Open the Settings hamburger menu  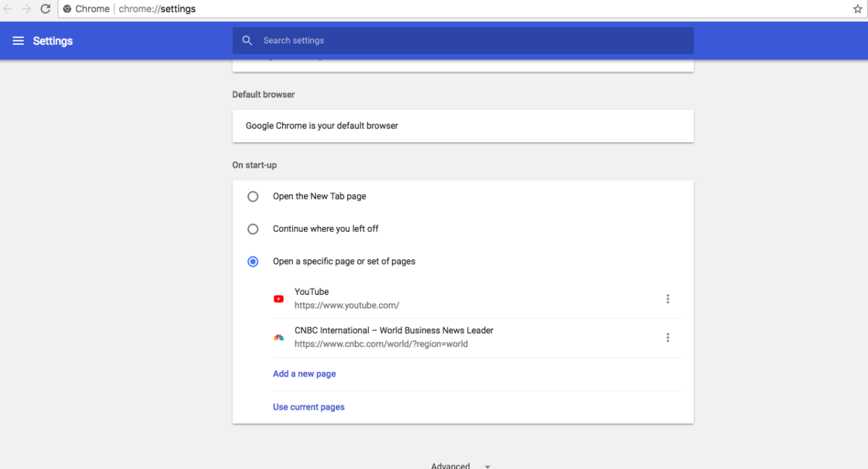tap(17, 40)
